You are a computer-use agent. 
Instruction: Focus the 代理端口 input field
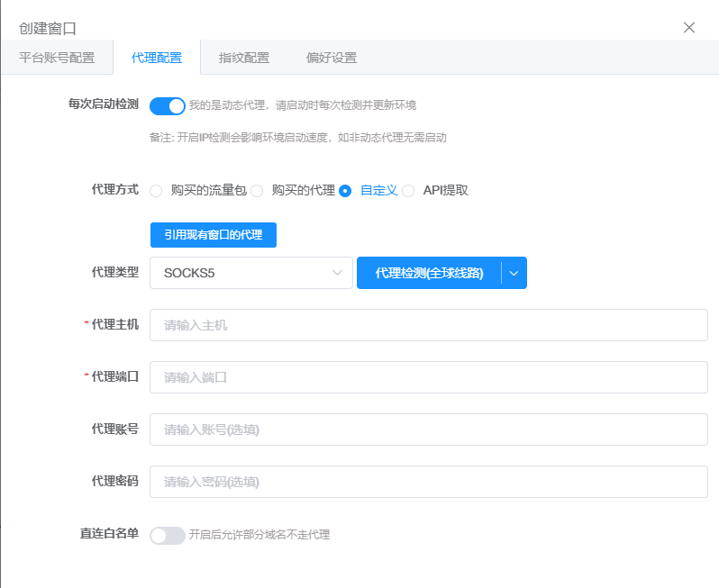click(429, 377)
